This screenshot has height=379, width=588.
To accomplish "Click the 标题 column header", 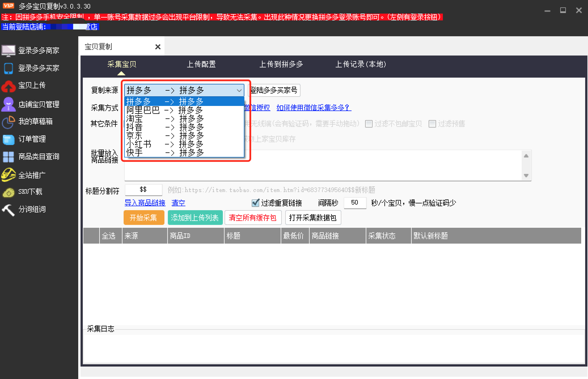I will click(252, 236).
